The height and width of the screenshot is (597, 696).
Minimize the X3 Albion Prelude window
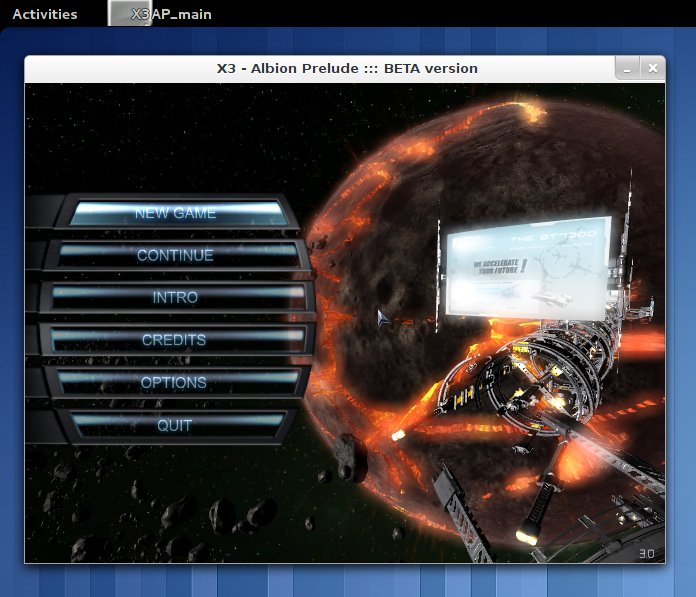[627, 69]
